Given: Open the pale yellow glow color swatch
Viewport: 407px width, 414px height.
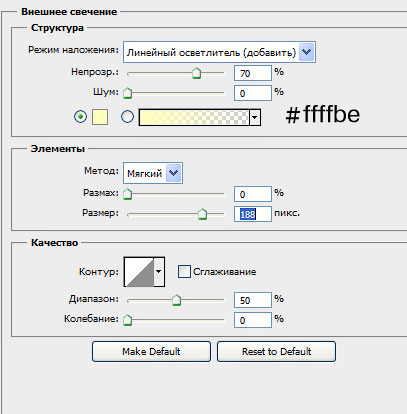Looking at the screenshot, I should pyautogui.click(x=100, y=117).
